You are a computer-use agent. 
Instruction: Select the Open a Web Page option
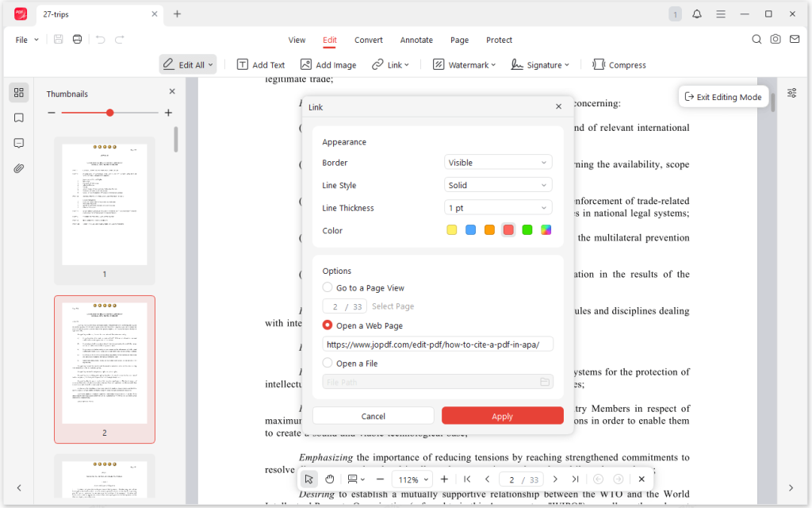[327, 325]
